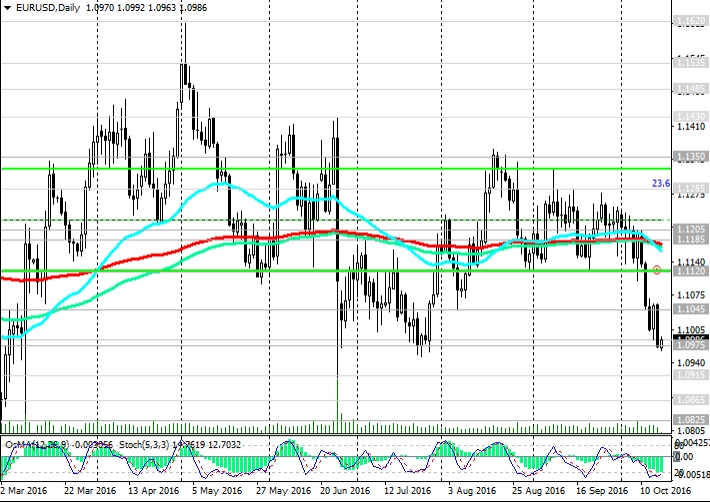Viewport: 710px width, 502px height.
Task: Select the solid green horizontal line at 1.1120
Action: [x=335, y=271]
